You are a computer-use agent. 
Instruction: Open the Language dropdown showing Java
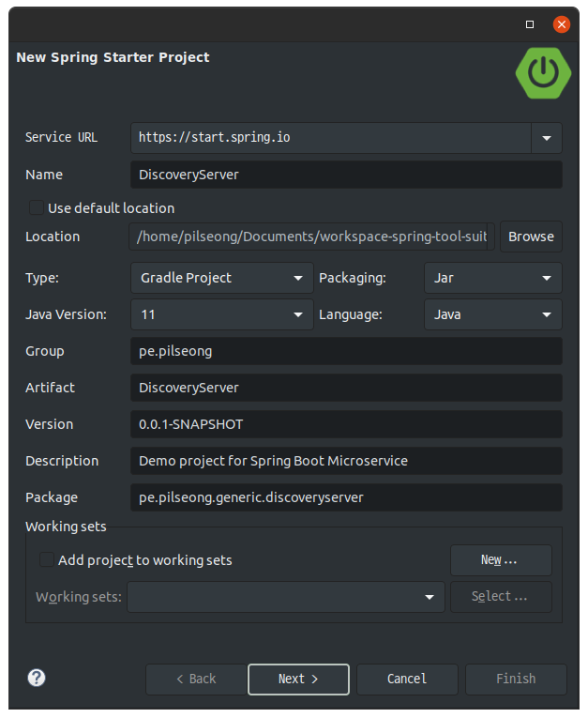coord(493,314)
